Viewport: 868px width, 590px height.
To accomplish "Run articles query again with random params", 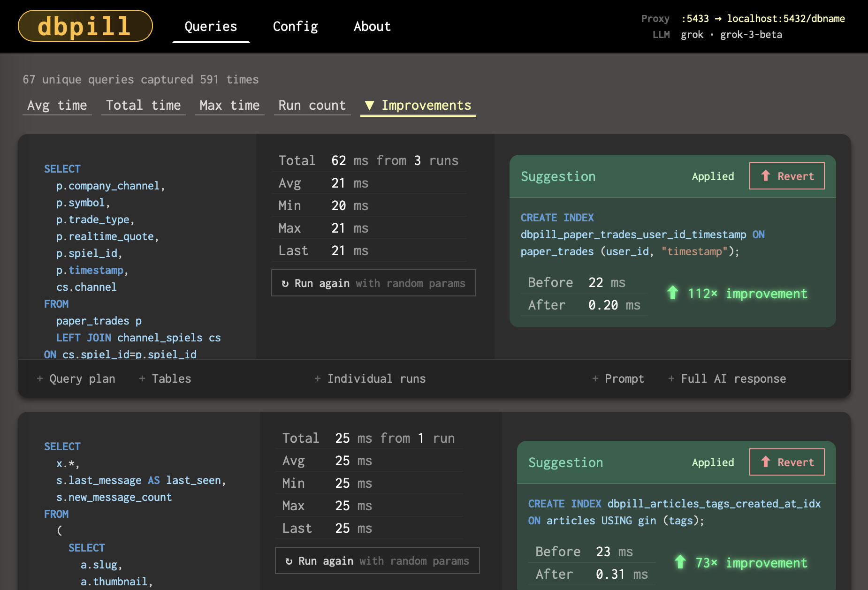I will pyautogui.click(x=377, y=560).
